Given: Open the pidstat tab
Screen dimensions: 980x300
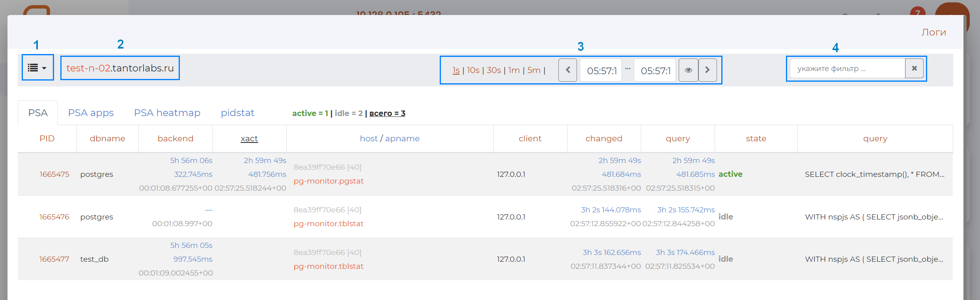Looking at the screenshot, I should point(237,113).
